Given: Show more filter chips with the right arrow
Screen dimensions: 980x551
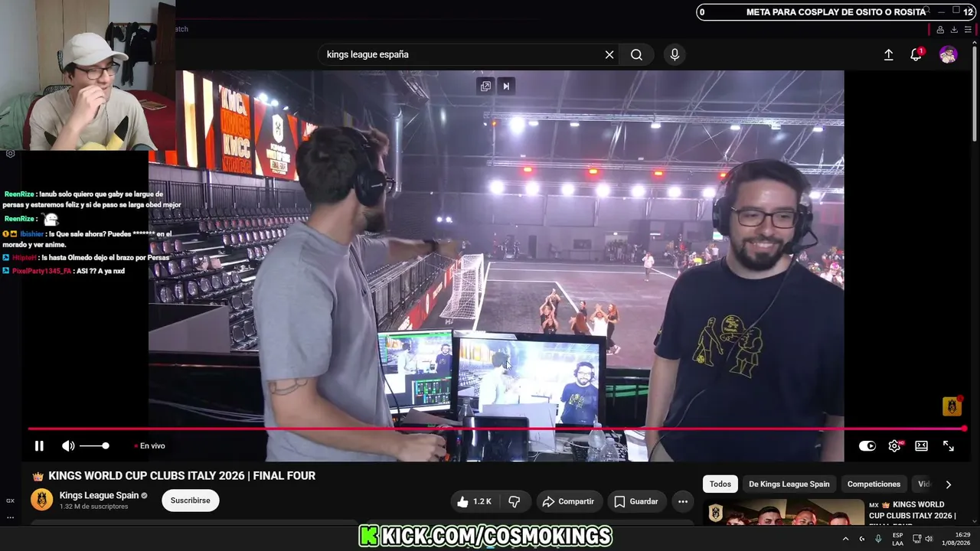Looking at the screenshot, I should [x=949, y=484].
